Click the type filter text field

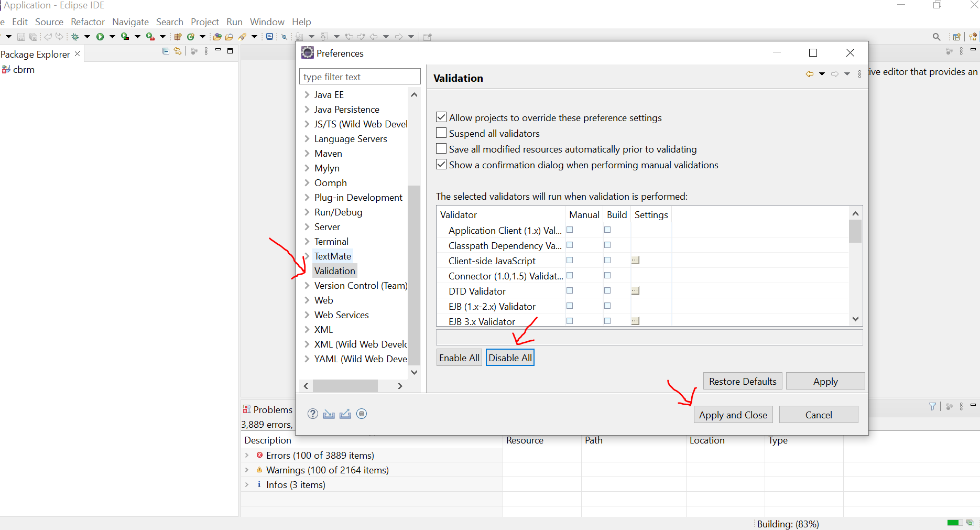tap(360, 77)
